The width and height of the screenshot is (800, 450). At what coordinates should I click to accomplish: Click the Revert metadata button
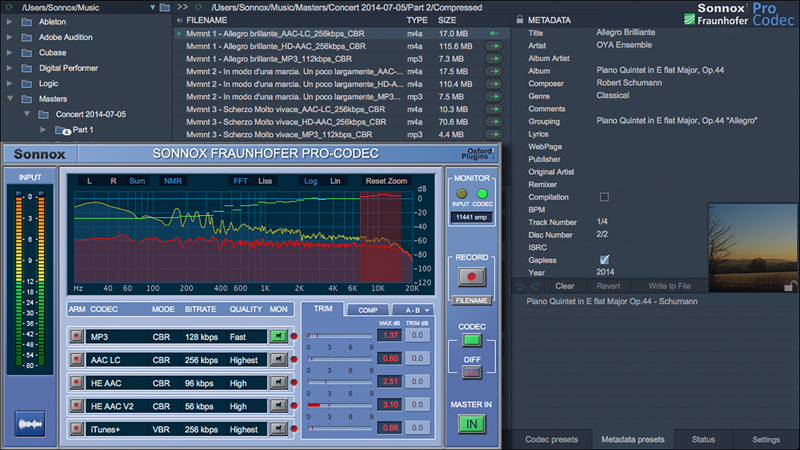[608, 286]
